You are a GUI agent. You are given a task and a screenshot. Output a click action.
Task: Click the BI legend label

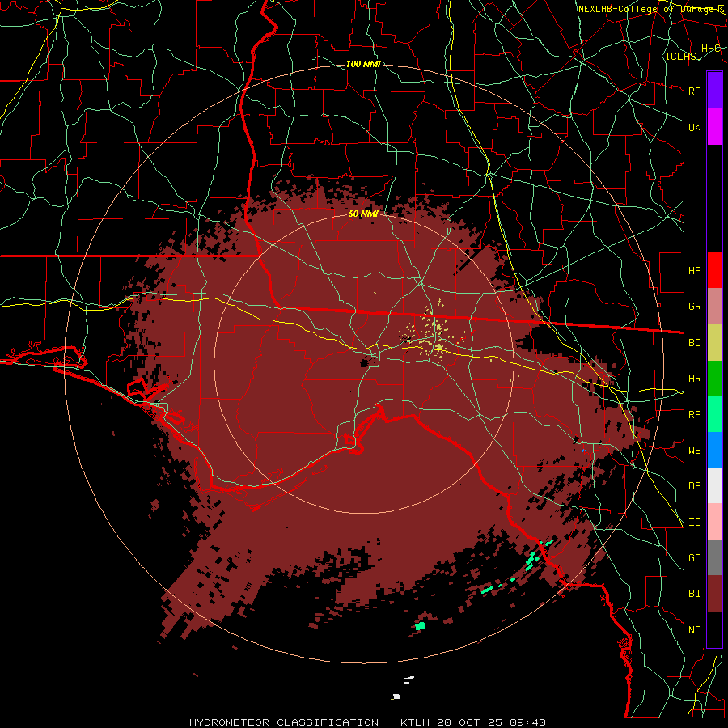[x=694, y=594]
